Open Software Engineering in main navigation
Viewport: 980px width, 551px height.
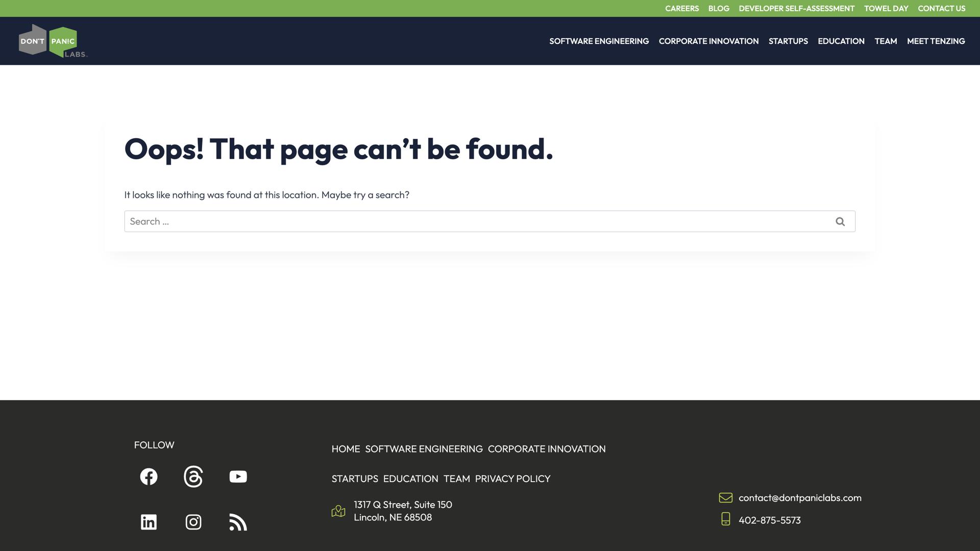599,41
